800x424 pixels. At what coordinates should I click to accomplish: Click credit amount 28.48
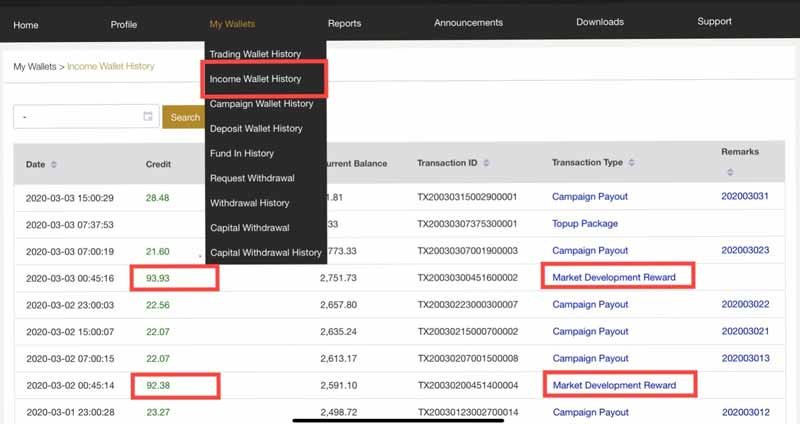pyautogui.click(x=157, y=197)
